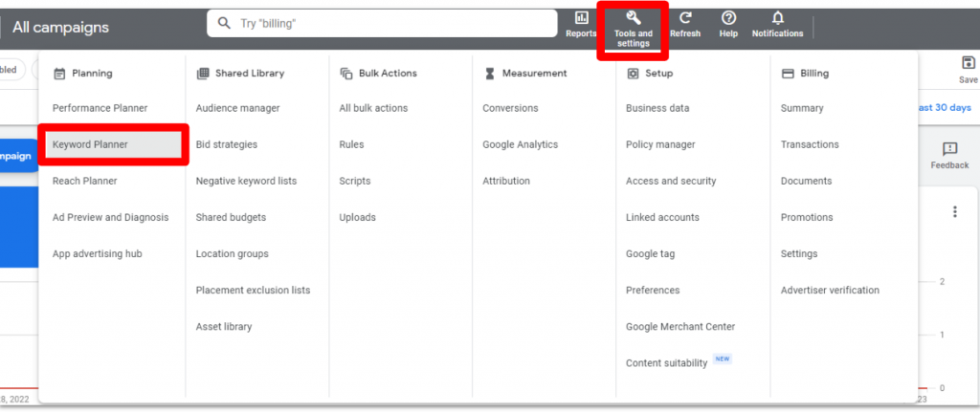Image resolution: width=980 pixels, height=412 pixels.
Task: Open the Reports icon in top bar
Action: click(581, 18)
